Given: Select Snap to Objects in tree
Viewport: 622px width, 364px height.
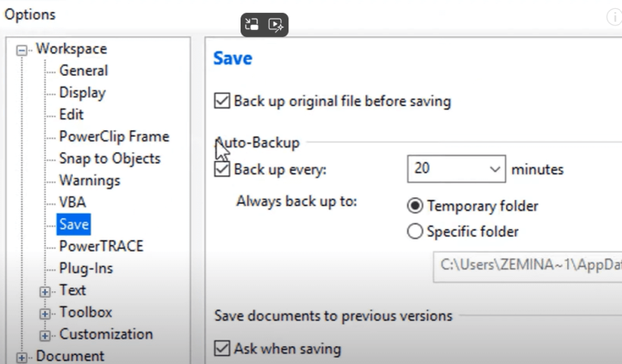Looking at the screenshot, I should [109, 159].
